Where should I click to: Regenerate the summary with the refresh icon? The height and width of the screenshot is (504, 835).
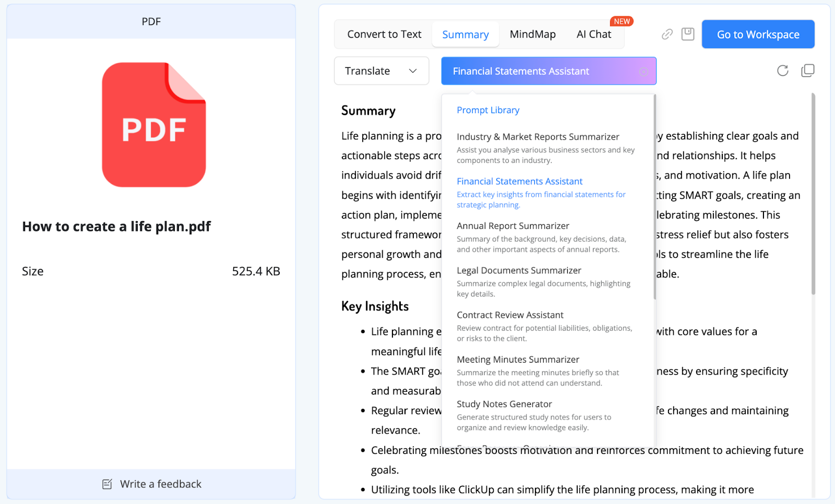[x=782, y=70]
